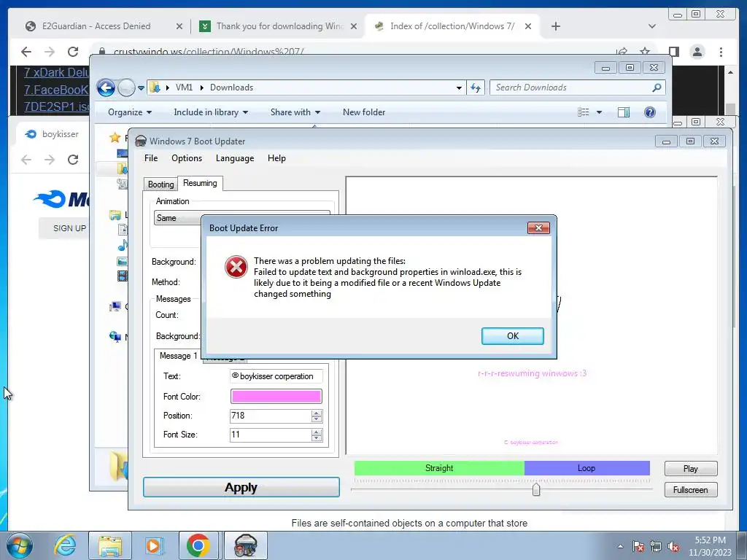Open the Share with dropdown

click(295, 112)
